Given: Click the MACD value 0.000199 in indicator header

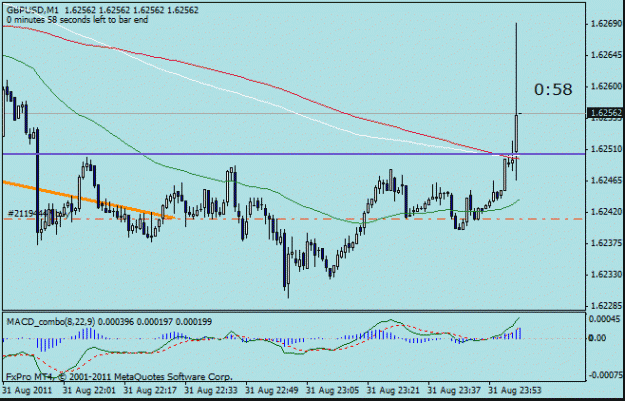Looking at the screenshot, I should click(194, 322).
